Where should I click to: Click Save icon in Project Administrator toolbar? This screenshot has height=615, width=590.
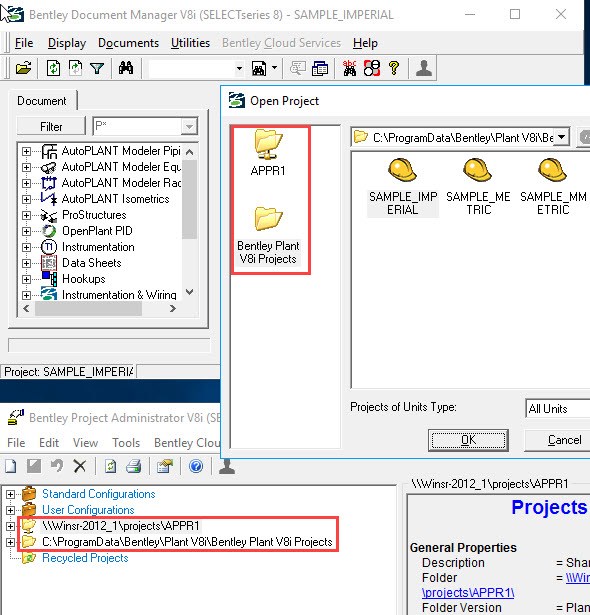click(x=34, y=466)
